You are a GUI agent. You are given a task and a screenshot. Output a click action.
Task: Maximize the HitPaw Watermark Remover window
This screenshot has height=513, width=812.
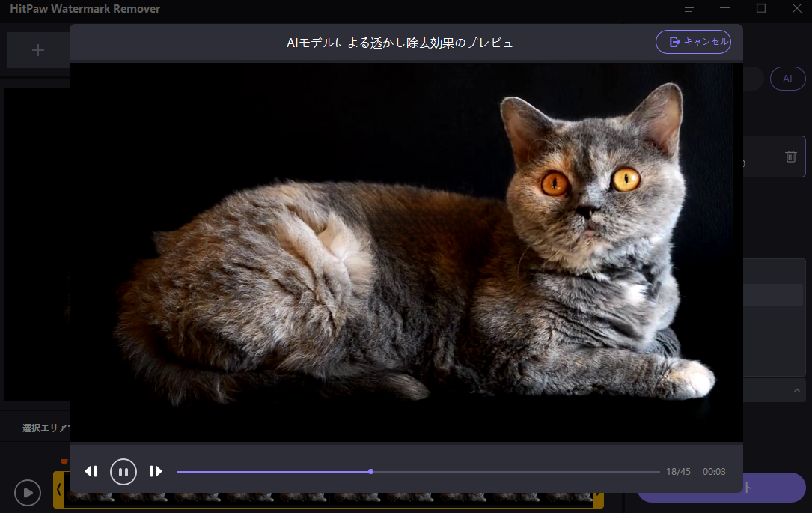(x=760, y=8)
